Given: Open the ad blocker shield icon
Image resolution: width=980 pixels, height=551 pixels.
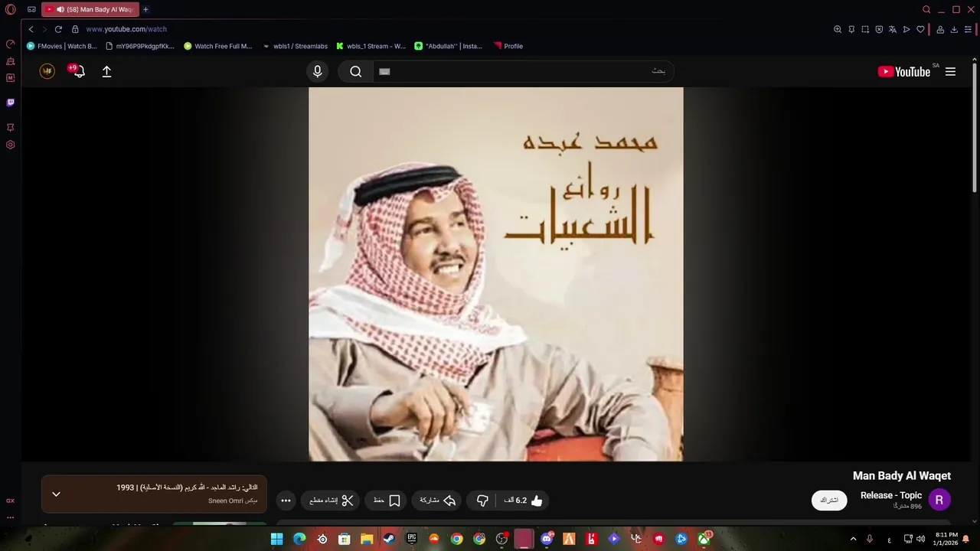Looking at the screenshot, I should pos(879,29).
